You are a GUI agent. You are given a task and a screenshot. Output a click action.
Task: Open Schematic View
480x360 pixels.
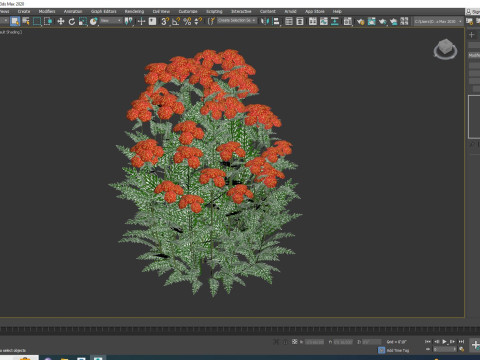(x=335, y=21)
